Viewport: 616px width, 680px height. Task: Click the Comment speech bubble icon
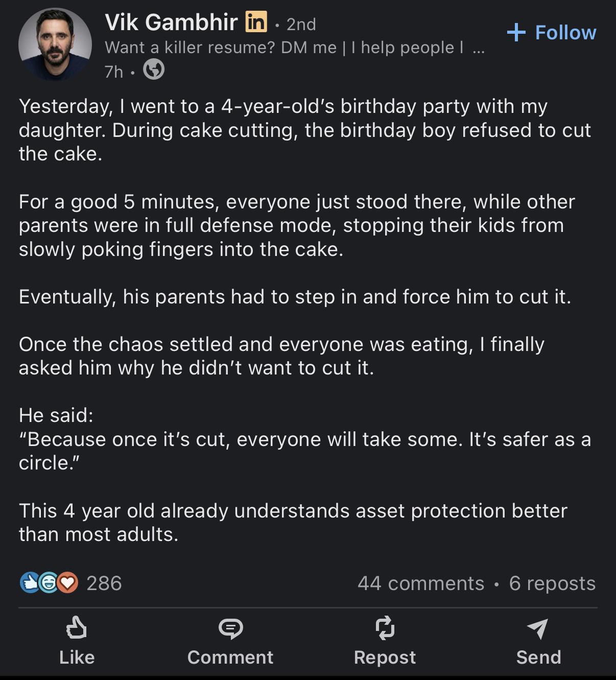coord(230,629)
